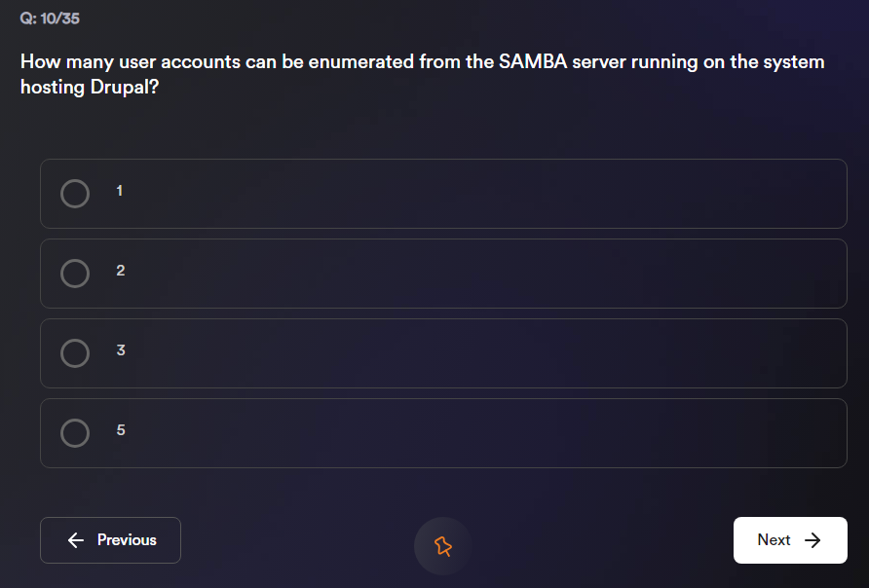Click the answer card labeled 1
This screenshot has height=588, width=869.
pyautogui.click(x=443, y=194)
